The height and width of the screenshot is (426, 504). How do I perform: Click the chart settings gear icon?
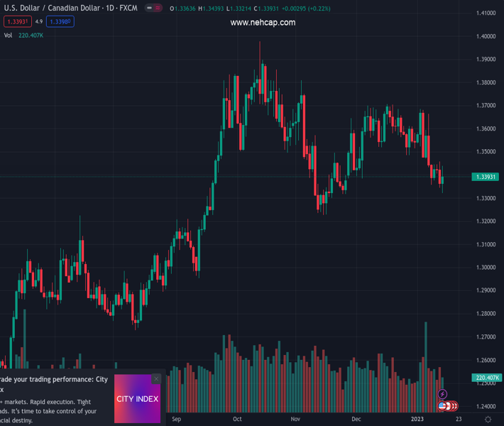pyautogui.click(x=488, y=420)
